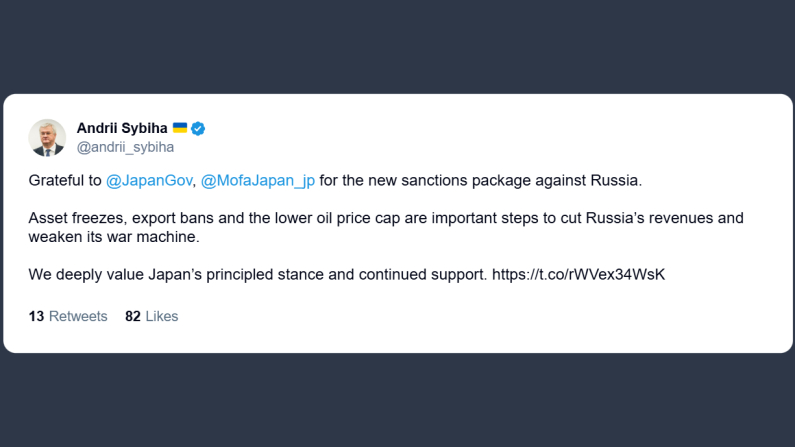Image resolution: width=795 pixels, height=447 pixels.
Task: Click the blue verified badge icon
Action: coord(198,129)
